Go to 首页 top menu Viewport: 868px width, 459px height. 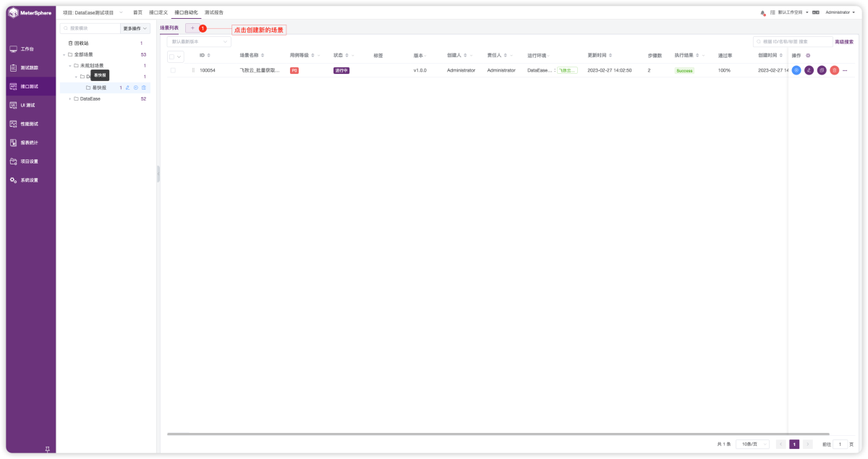click(x=137, y=12)
